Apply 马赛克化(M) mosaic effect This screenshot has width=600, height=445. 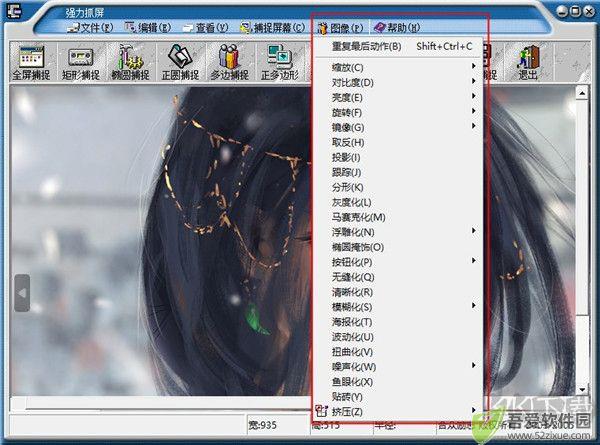(x=398, y=217)
